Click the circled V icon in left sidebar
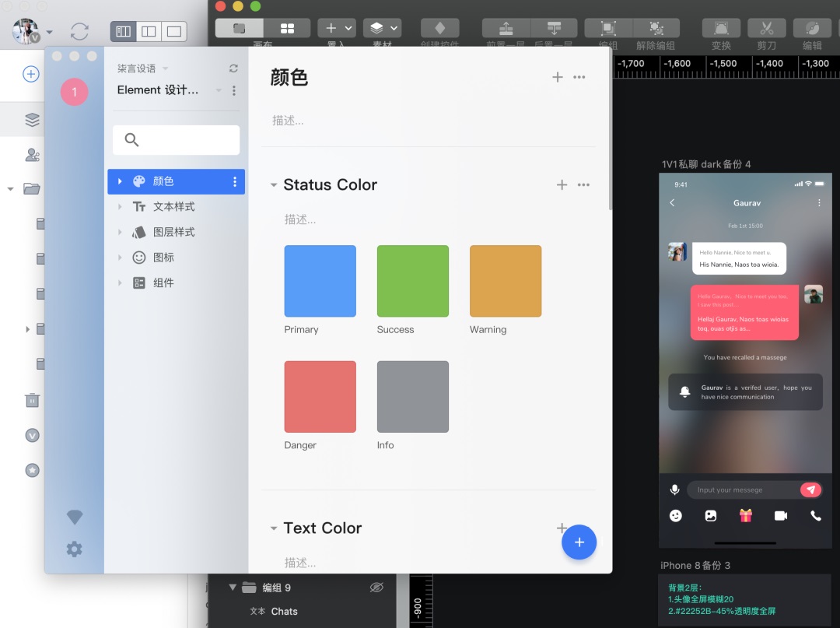840x628 pixels. point(32,435)
